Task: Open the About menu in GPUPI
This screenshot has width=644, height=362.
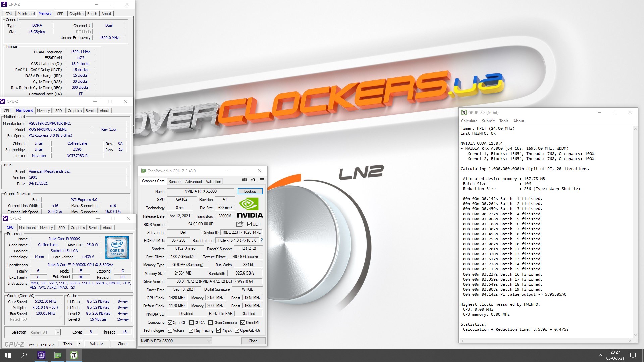Action: [x=519, y=121]
